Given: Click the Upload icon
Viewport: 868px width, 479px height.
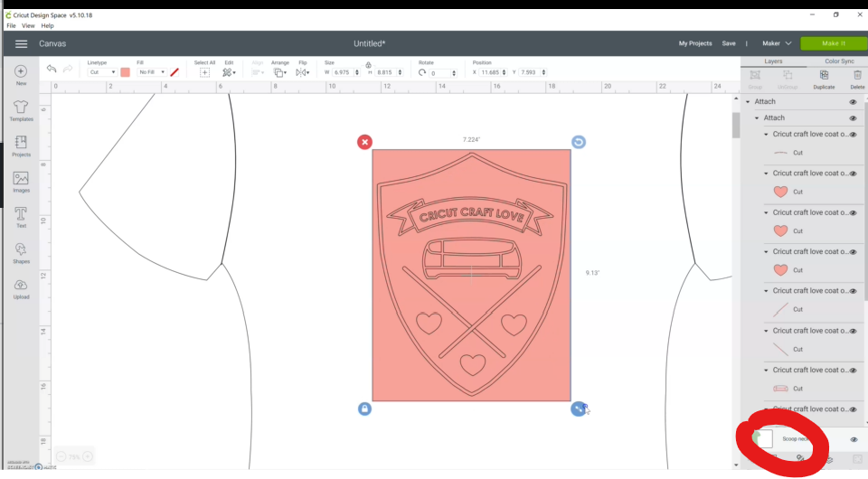Looking at the screenshot, I should pos(21,286).
